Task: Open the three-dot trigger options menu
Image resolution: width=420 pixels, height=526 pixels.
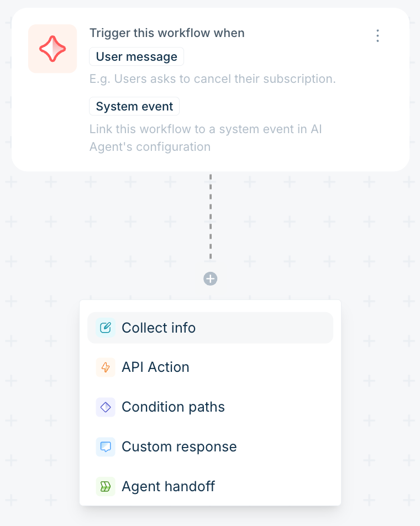Action: (x=378, y=35)
